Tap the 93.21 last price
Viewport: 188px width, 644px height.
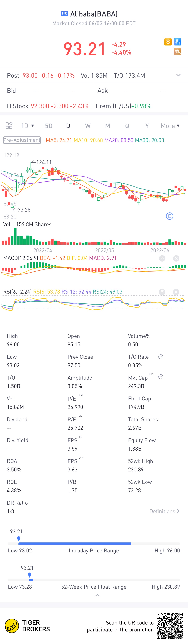click(84, 49)
